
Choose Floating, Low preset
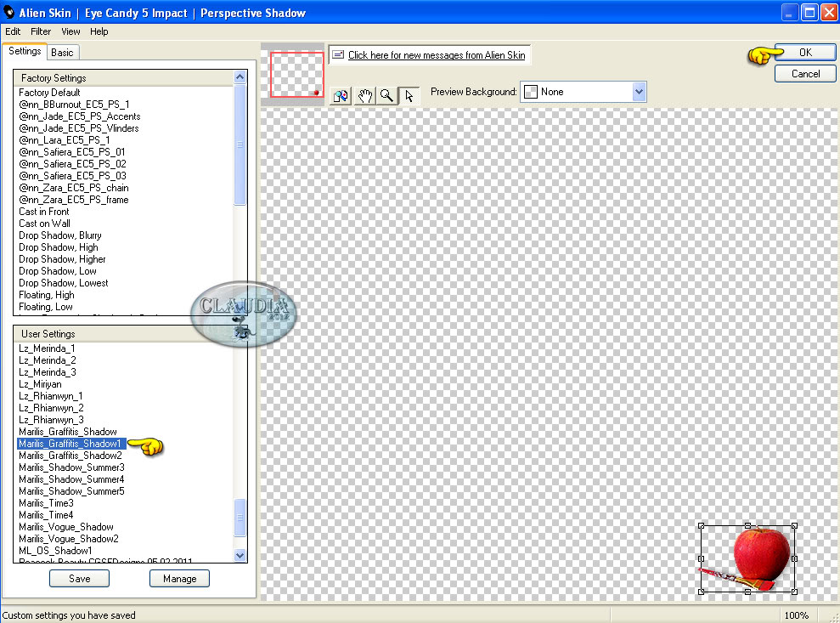pos(46,307)
